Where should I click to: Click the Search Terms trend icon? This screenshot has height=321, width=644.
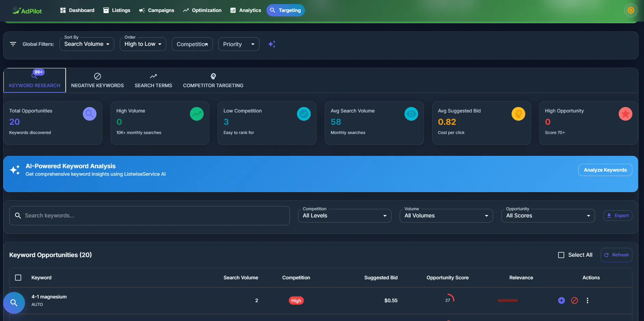point(153,76)
